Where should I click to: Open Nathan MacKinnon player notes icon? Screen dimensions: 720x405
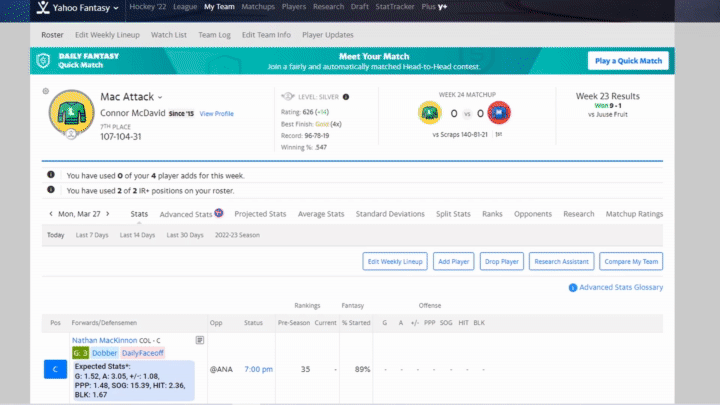(200, 340)
